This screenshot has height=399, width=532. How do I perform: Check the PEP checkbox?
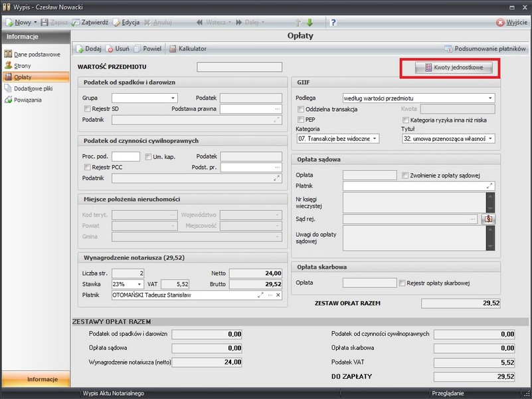click(301, 119)
